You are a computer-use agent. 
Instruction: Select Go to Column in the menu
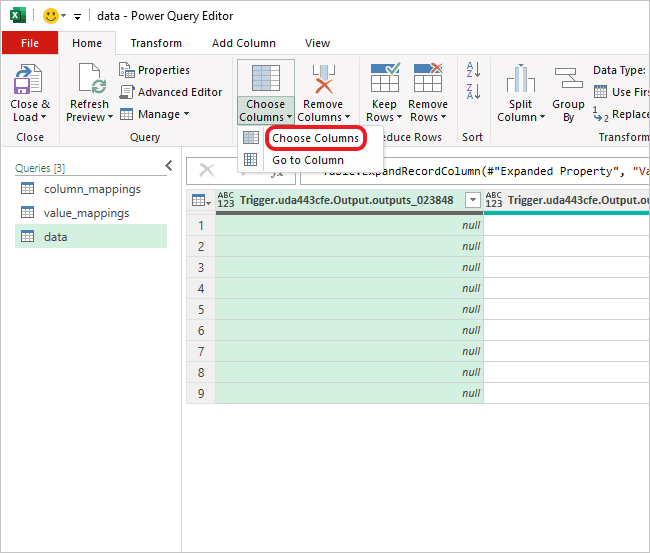click(x=308, y=160)
